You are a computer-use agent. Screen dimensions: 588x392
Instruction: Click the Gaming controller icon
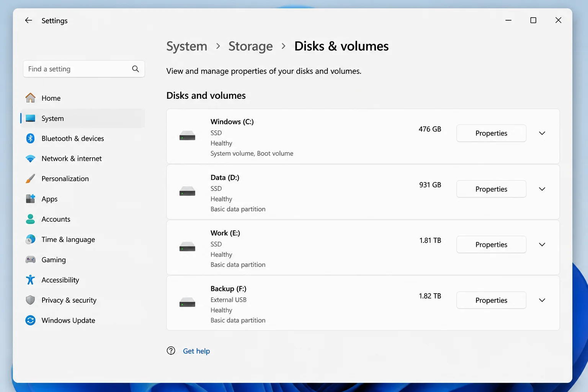point(31,260)
